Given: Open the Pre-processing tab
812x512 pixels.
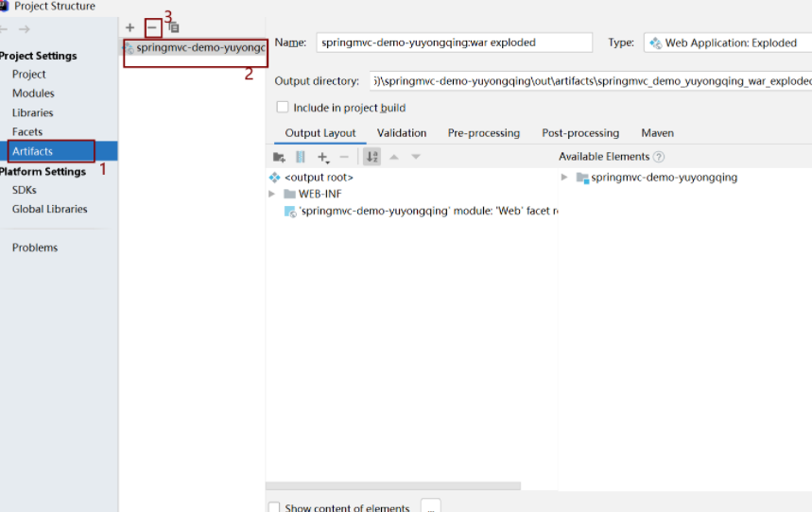Looking at the screenshot, I should pyautogui.click(x=483, y=133).
